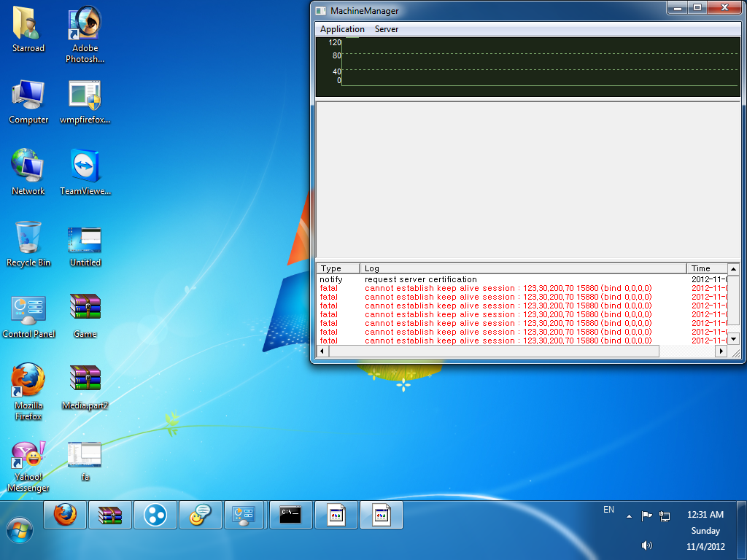The image size is (747, 560).
Task: Launch the TeamViewer desktop icon
Action: [x=85, y=172]
